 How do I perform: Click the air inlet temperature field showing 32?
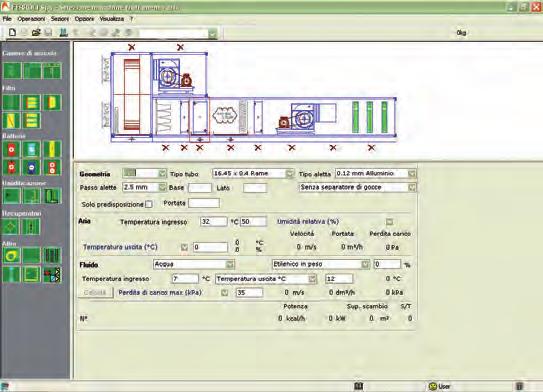pyautogui.click(x=214, y=222)
